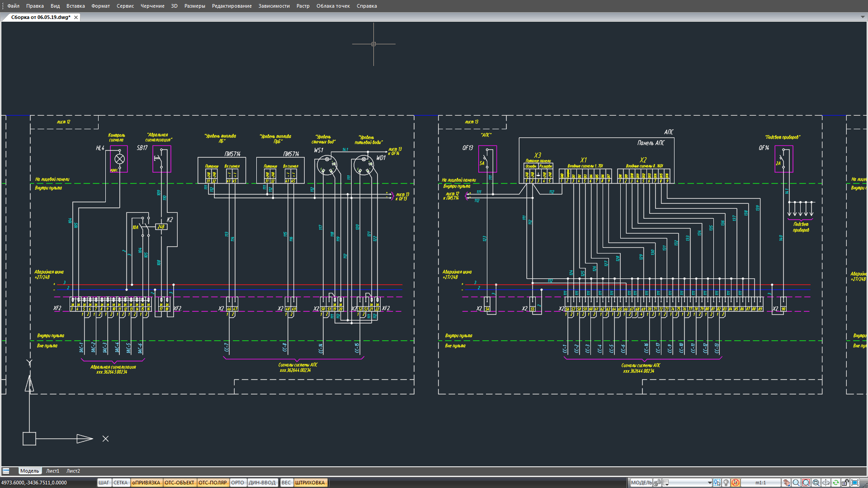Select the HL4 lamp label
Viewport: 868px width, 488px height.
point(100,148)
